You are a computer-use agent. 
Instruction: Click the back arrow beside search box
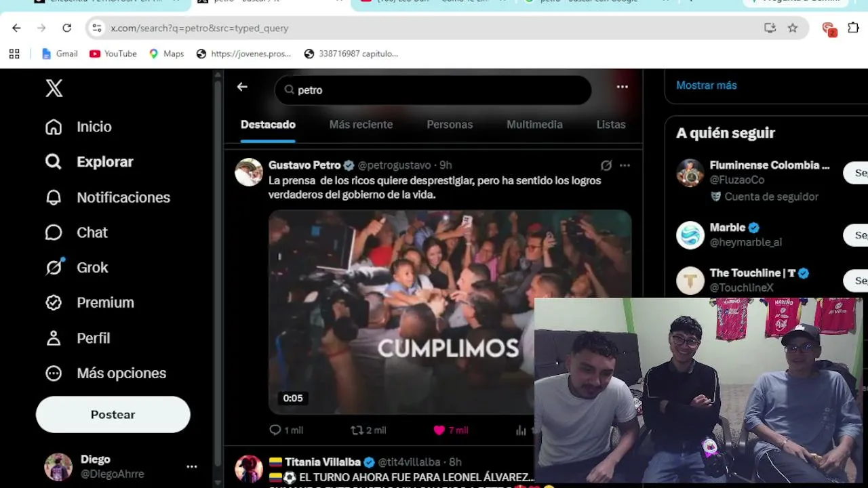coord(242,87)
